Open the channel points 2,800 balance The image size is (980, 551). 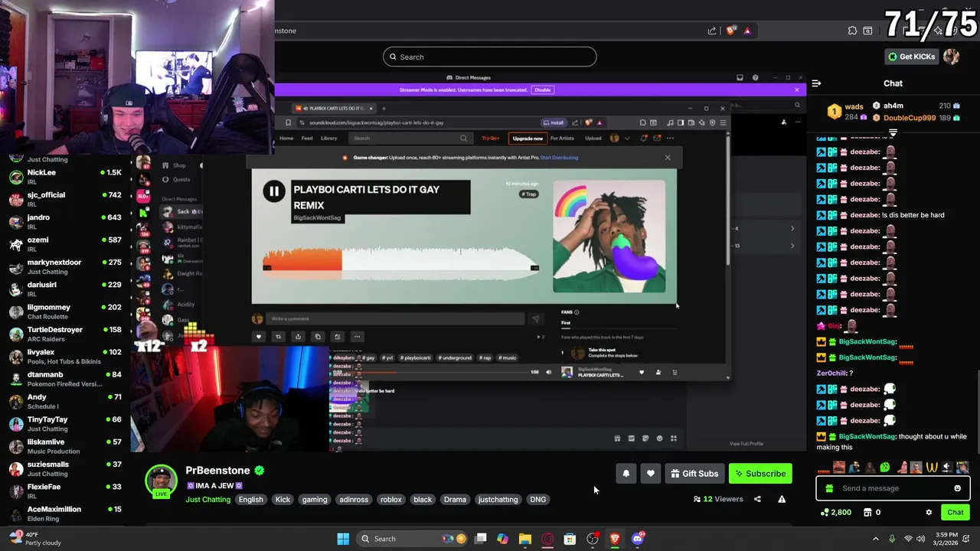pyautogui.click(x=835, y=513)
